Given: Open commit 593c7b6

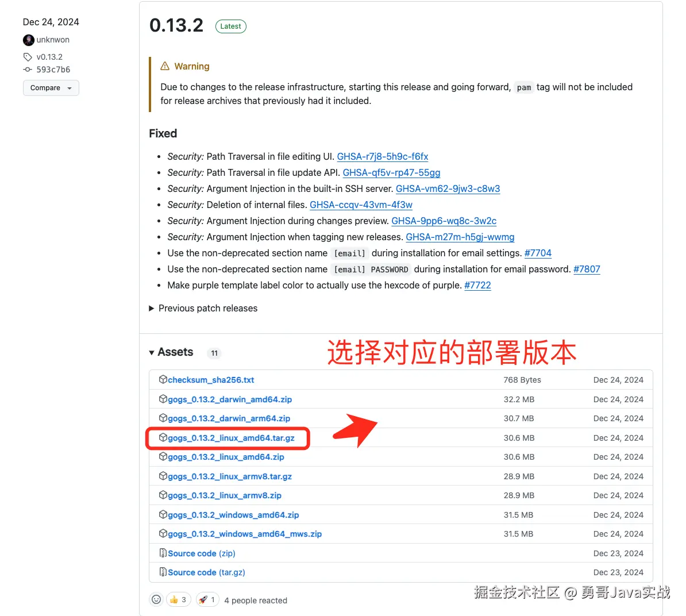Looking at the screenshot, I should click(53, 70).
